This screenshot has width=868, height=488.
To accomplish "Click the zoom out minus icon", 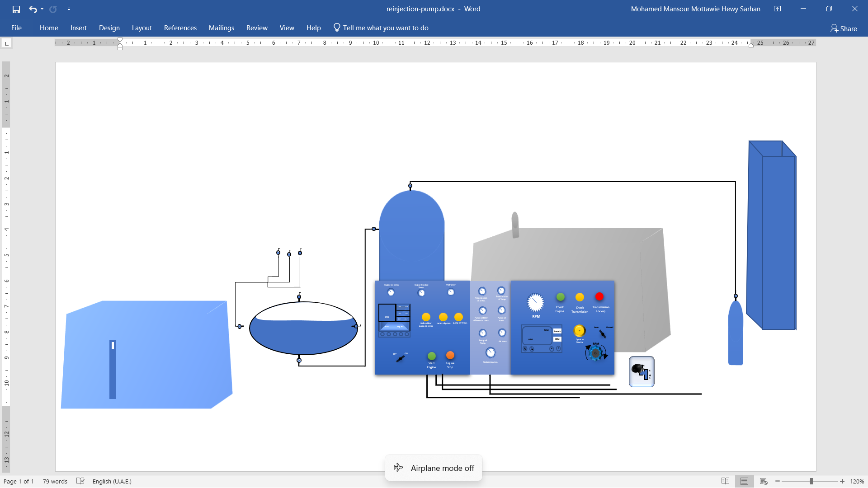I will [x=778, y=481].
